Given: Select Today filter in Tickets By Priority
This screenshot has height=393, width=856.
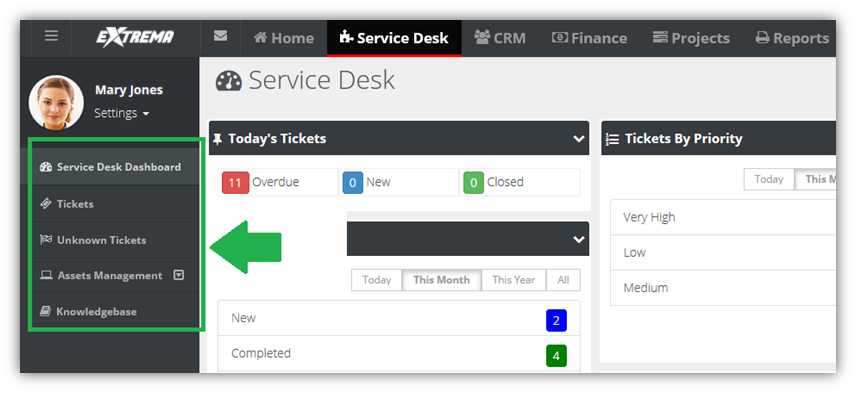Looking at the screenshot, I should (x=769, y=179).
